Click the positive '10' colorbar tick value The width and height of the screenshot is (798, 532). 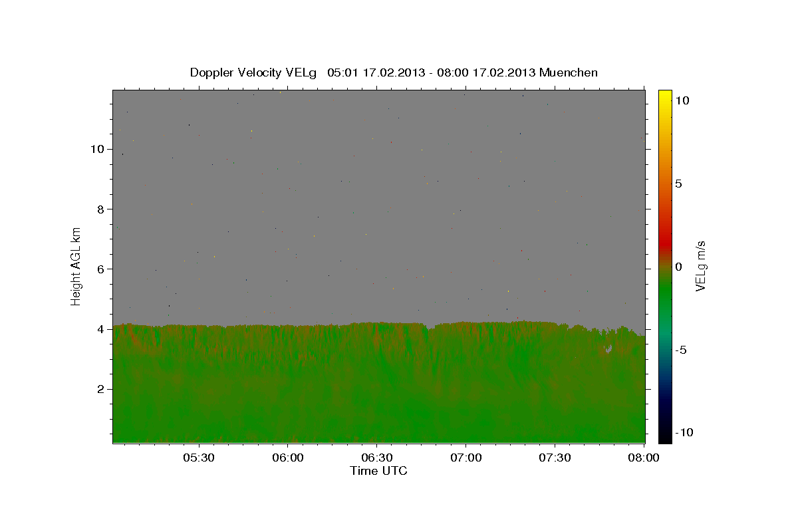click(x=682, y=100)
